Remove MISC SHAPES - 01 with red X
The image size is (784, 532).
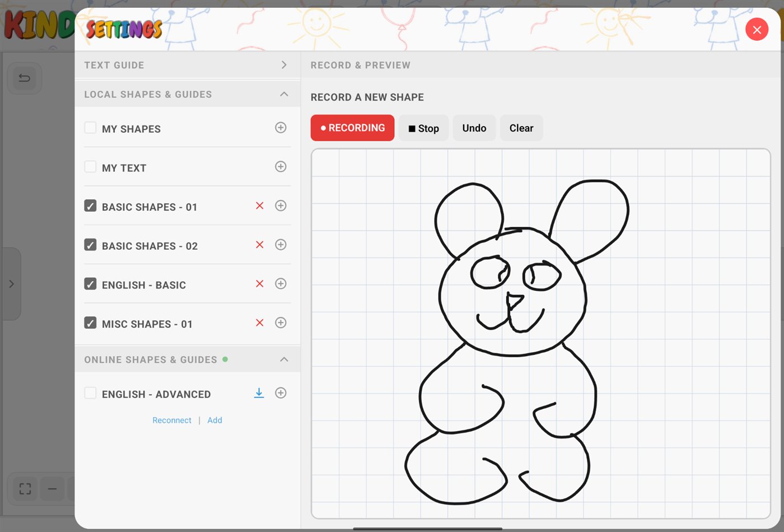pos(260,323)
